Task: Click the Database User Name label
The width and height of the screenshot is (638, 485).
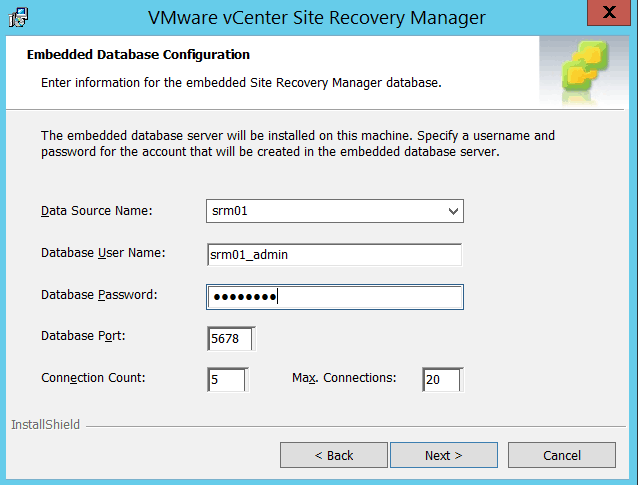Action: pos(102,253)
